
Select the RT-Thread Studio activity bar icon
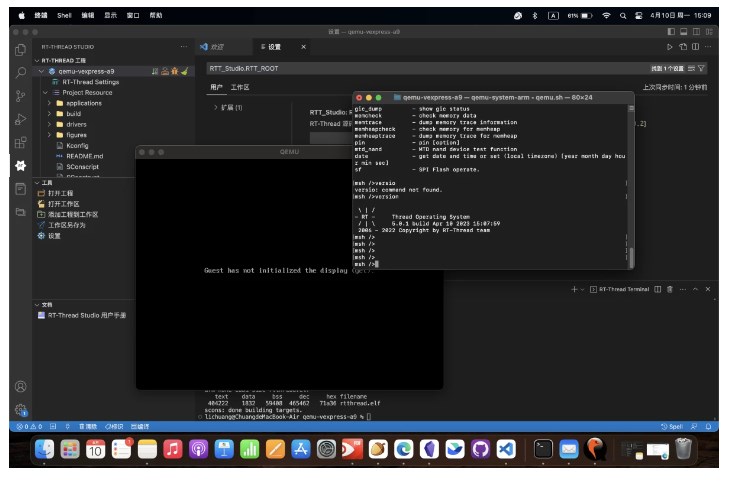pyautogui.click(x=20, y=165)
